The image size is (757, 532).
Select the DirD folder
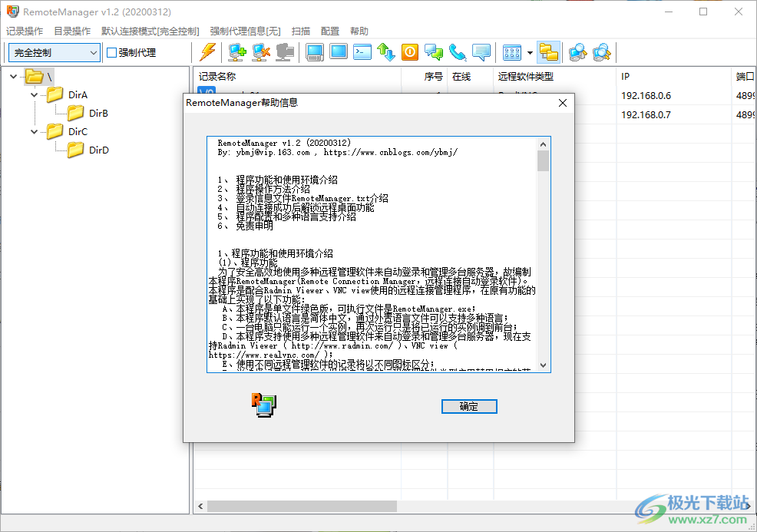99,150
